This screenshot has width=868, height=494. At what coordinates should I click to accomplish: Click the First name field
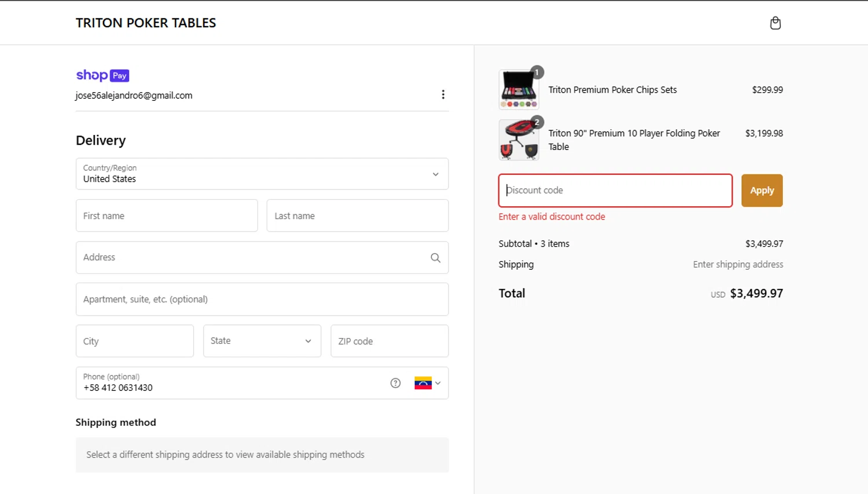[167, 216]
